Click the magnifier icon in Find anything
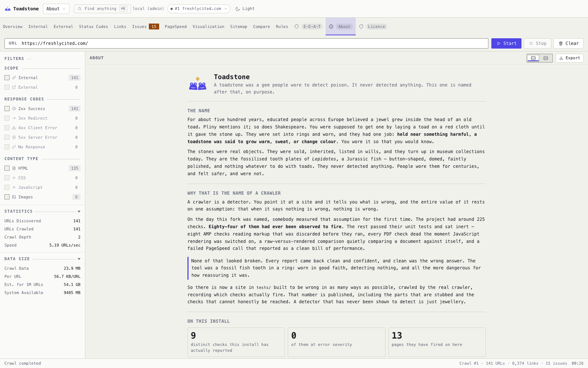588x368 pixels. tap(79, 9)
